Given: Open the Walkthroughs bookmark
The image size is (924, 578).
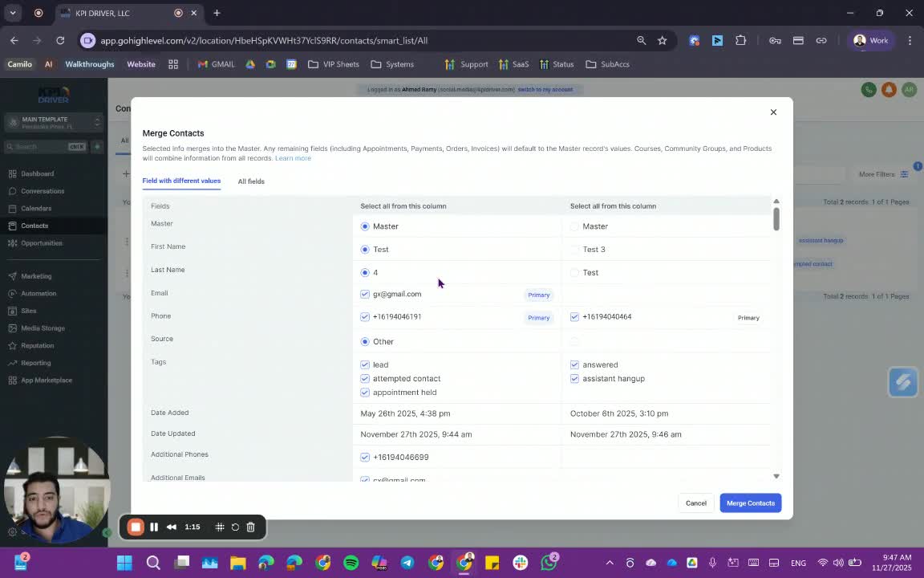Looking at the screenshot, I should coord(90,64).
